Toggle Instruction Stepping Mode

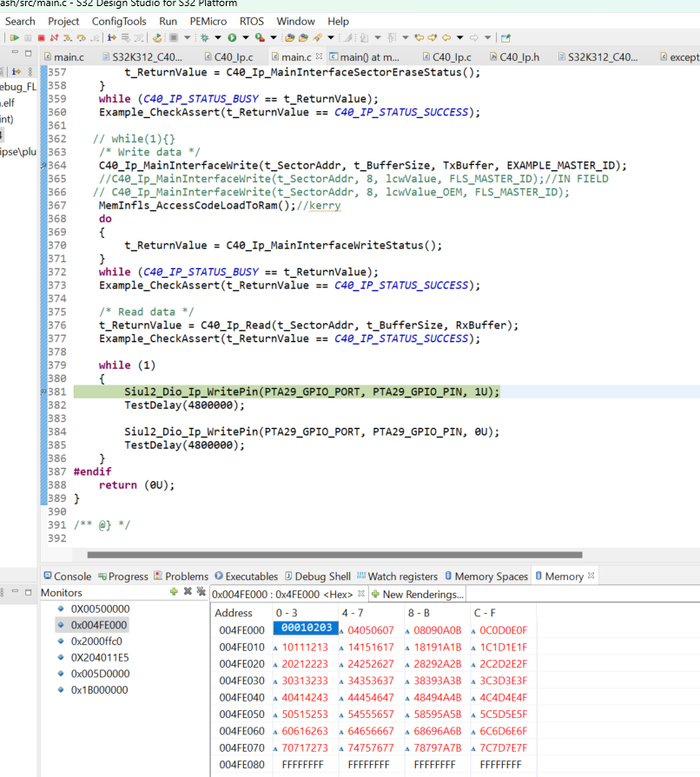point(112,37)
